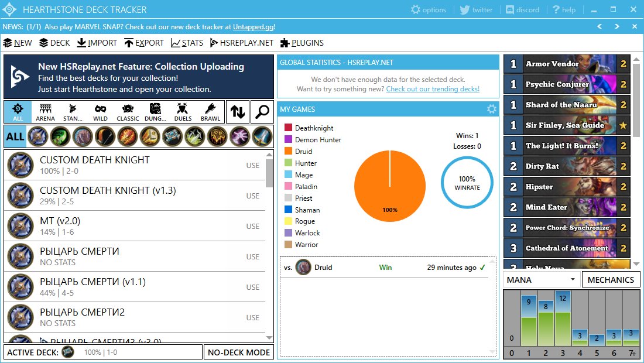Open the discord link in title bar

click(522, 9)
